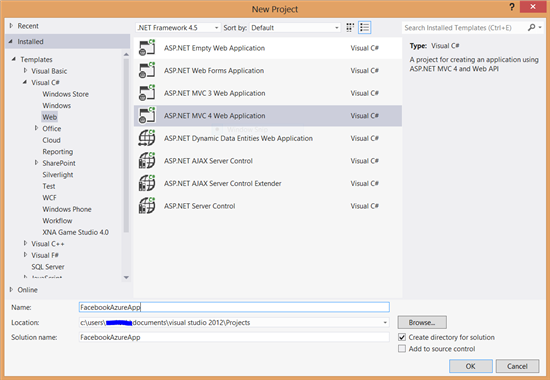
Task: Open the .NET Framework 4.5 dropdown
Action: tap(178, 27)
